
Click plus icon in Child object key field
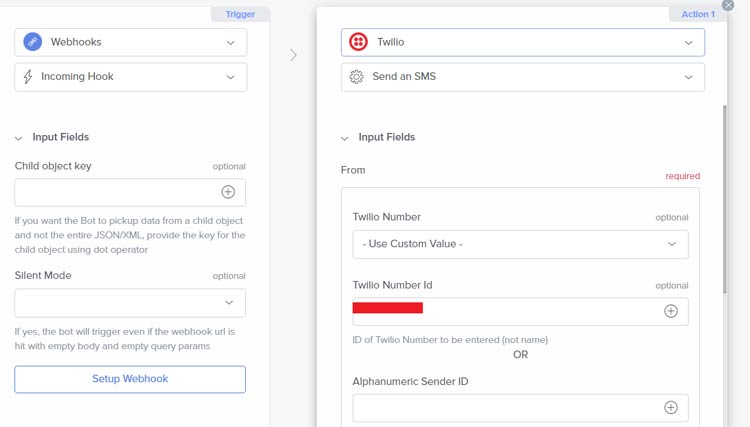[x=228, y=192]
